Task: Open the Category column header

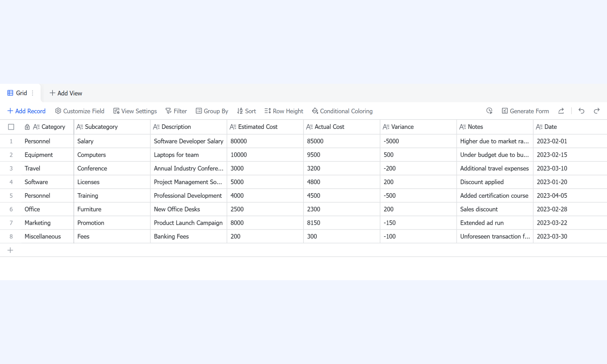Action: coord(47,127)
